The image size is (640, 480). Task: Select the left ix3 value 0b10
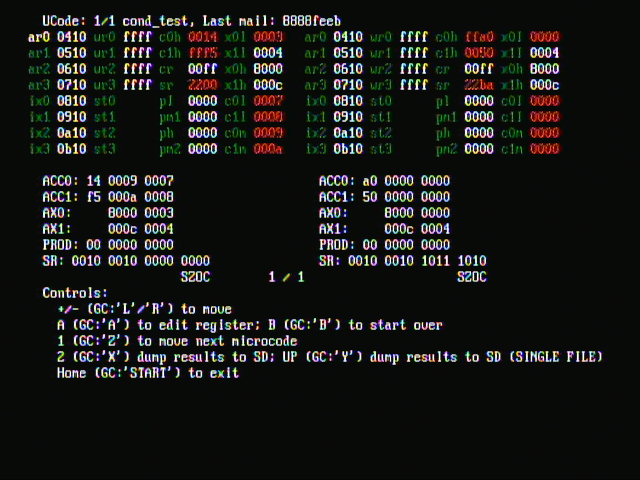[x=71, y=149]
